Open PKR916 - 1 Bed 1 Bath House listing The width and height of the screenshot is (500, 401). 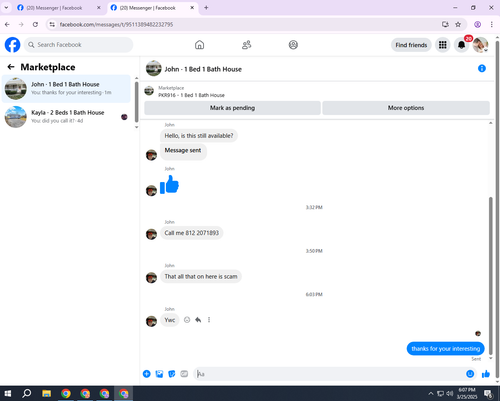tap(191, 95)
